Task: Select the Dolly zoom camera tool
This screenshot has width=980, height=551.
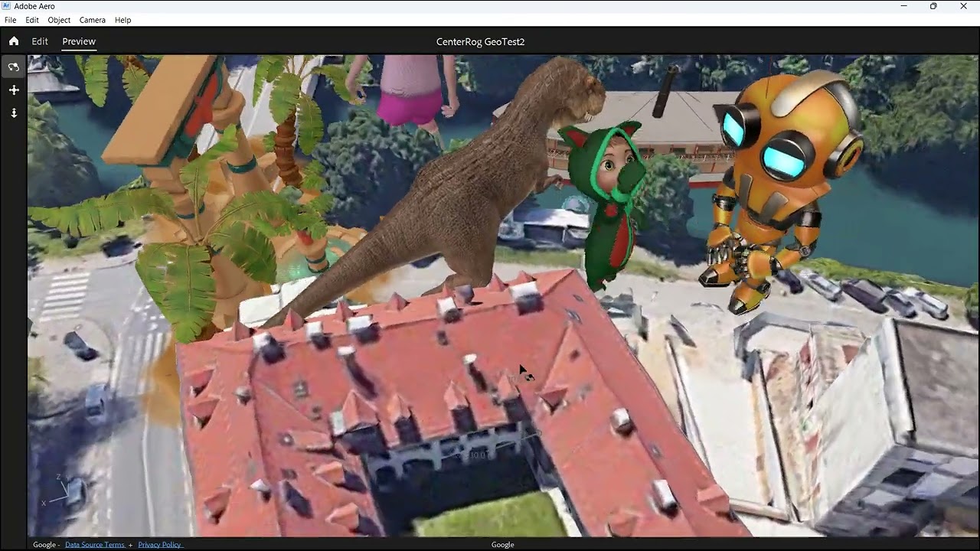Action: [14, 113]
